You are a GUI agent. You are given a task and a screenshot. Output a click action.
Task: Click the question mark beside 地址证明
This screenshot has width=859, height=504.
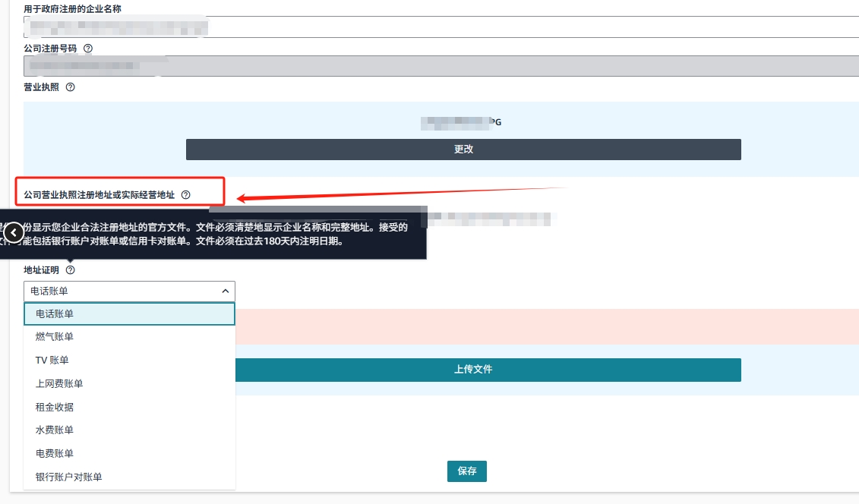pos(71,269)
